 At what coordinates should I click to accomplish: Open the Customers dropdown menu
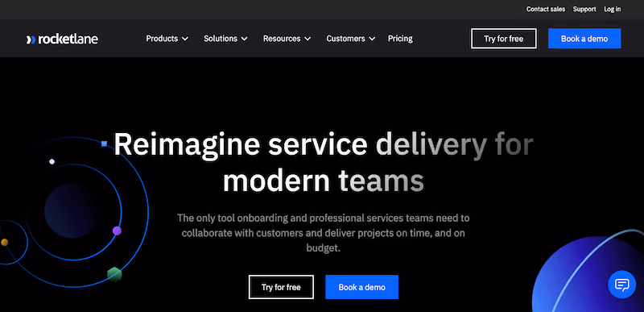tap(351, 39)
